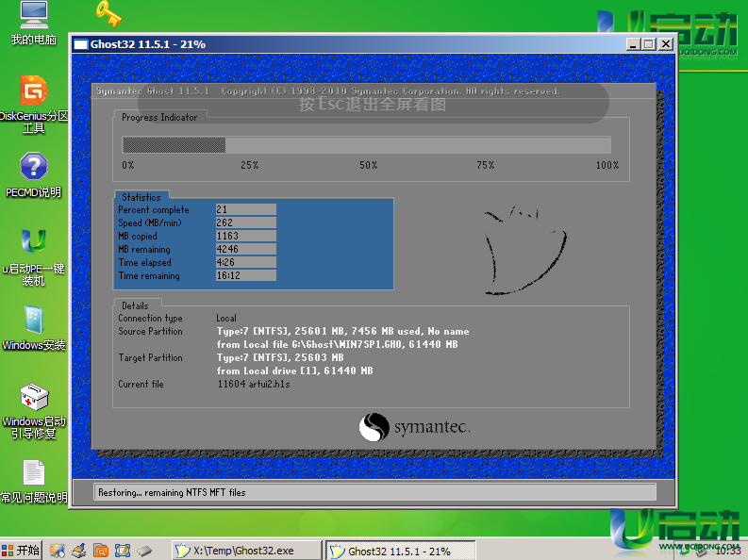
Task: Open the 常见问题说明 document icon
Action: pos(34,473)
